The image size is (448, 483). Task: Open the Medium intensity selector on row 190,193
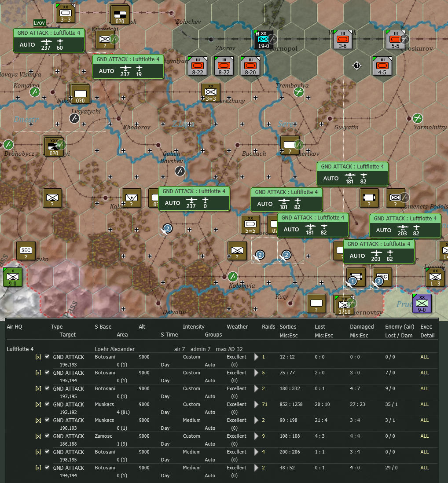(192, 420)
